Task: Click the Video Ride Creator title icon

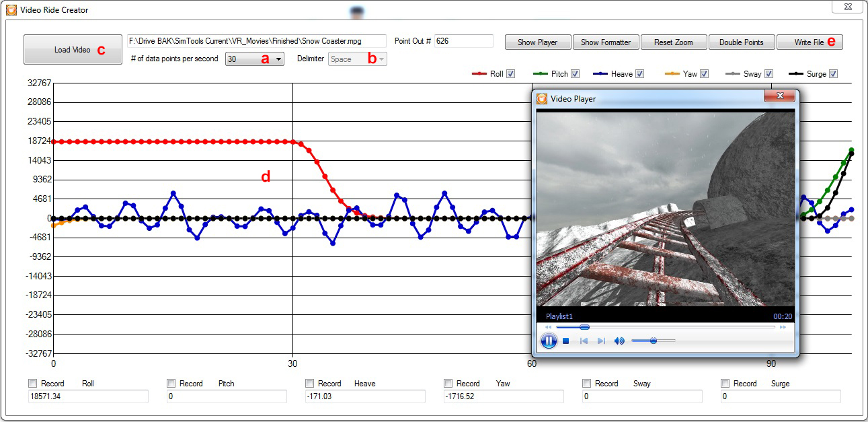Action: [11, 10]
